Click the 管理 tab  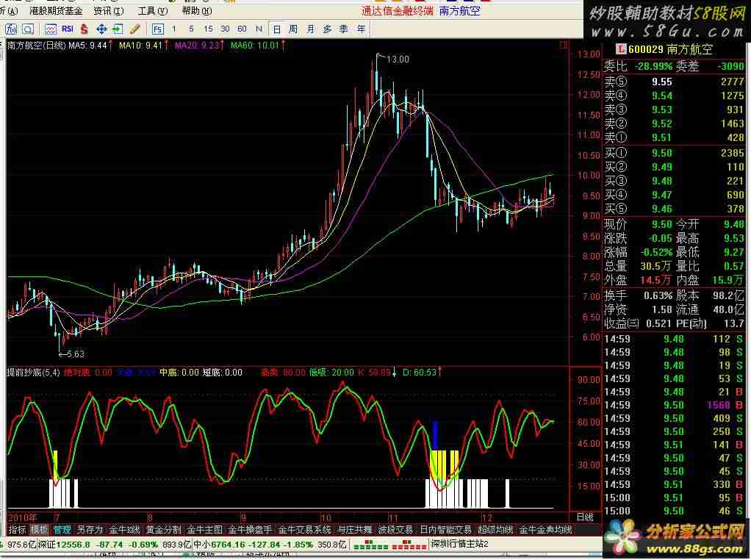[62, 530]
